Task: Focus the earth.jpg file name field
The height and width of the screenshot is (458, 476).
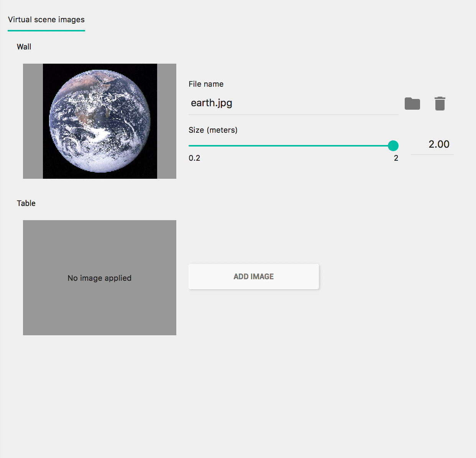Action: point(293,103)
